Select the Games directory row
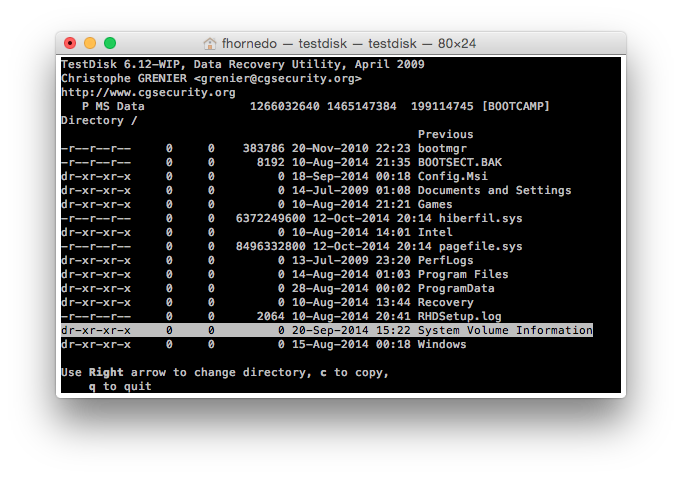Image resolution: width=682 pixels, height=478 pixels. pyautogui.click(x=257, y=204)
